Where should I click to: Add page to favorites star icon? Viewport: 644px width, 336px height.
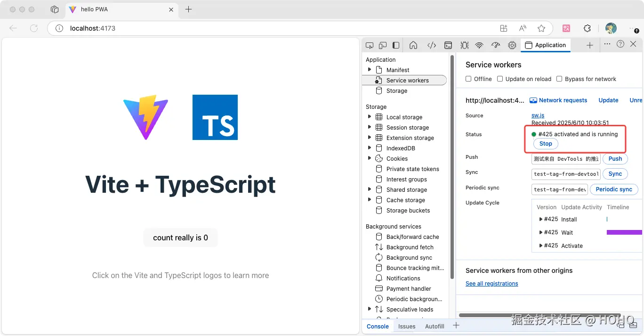click(x=541, y=28)
